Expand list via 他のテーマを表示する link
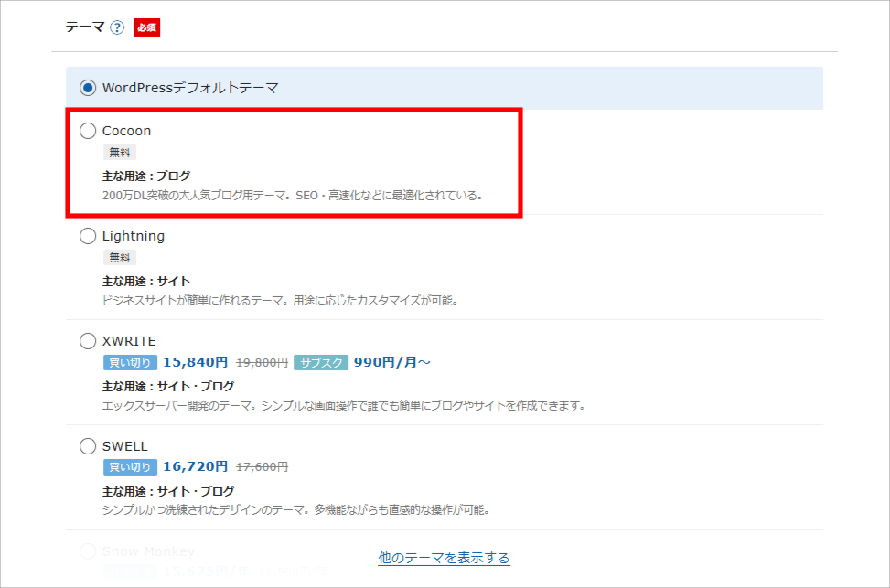The image size is (890, 588). pos(444,558)
